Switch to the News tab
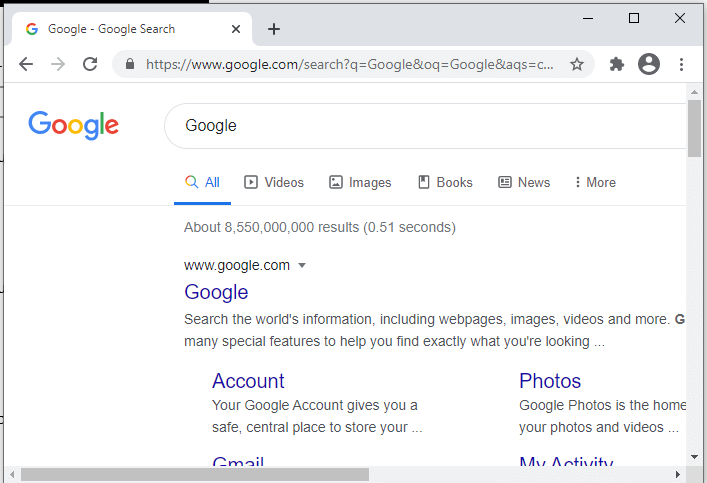Viewport: 707px width, 483px height. (524, 183)
